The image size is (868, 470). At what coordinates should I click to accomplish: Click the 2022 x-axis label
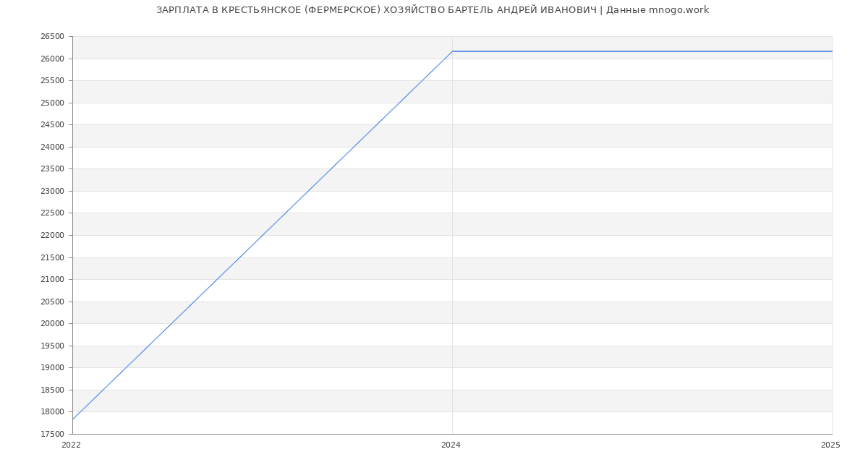click(x=71, y=445)
